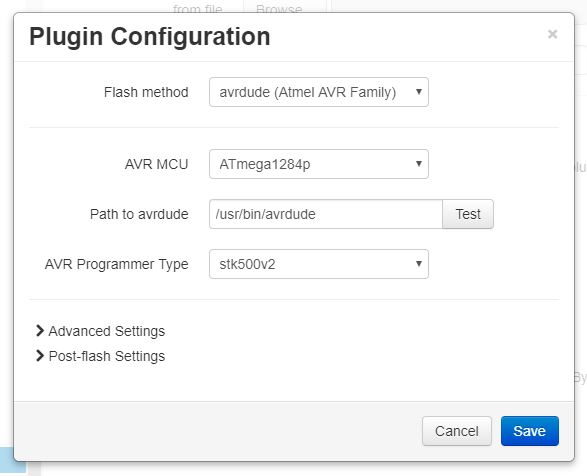Cancel plugin configuration changes
Screen dimensions: 587x476
457,431
